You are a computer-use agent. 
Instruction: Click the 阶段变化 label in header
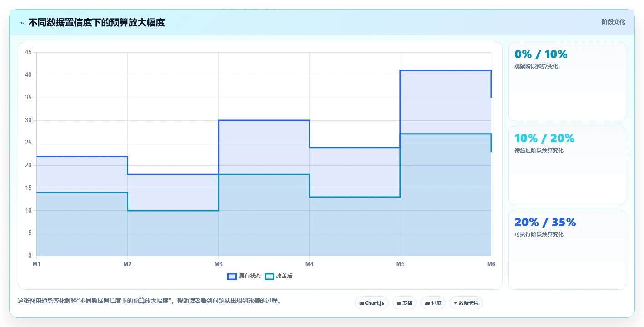614,22
